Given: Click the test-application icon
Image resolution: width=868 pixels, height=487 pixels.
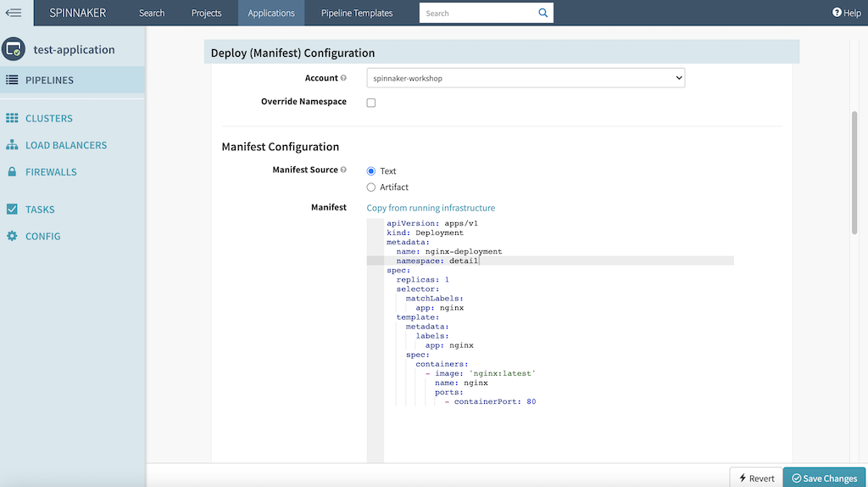Looking at the screenshot, I should tap(14, 49).
